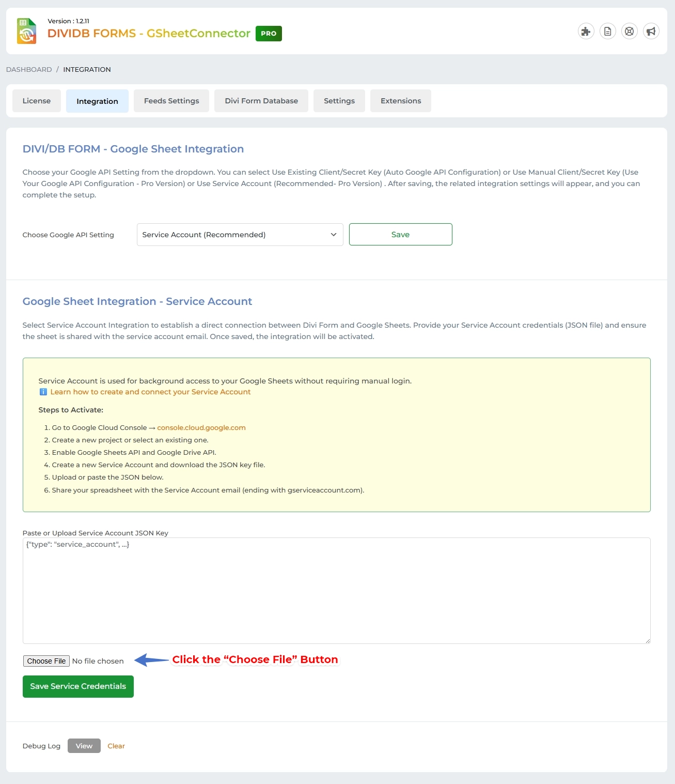This screenshot has width=675, height=784.
Task: Clear the Debug Log
Action: pos(116,746)
